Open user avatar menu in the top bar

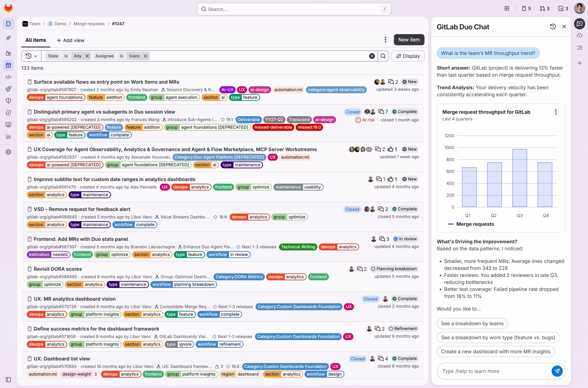click(x=579, y=9)
